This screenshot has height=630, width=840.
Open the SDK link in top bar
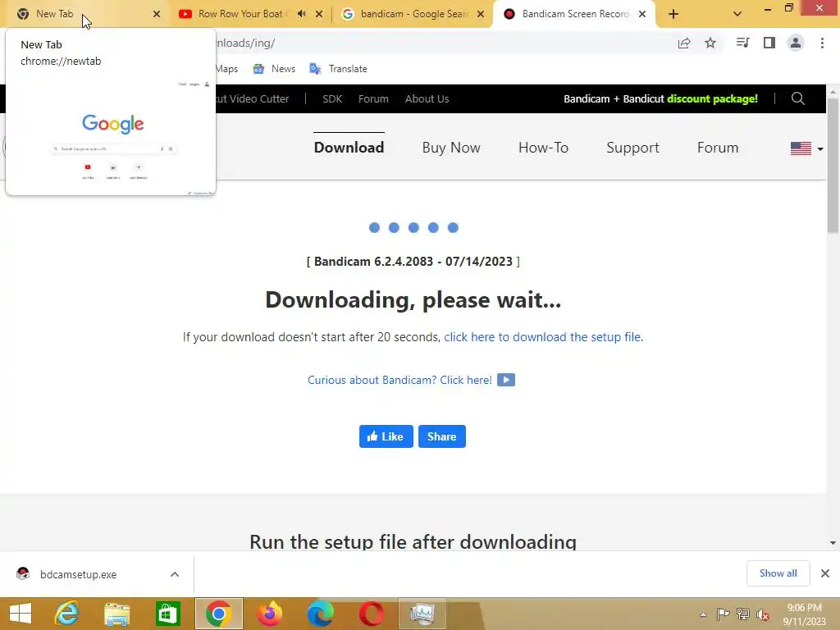(x=332, y=98)
